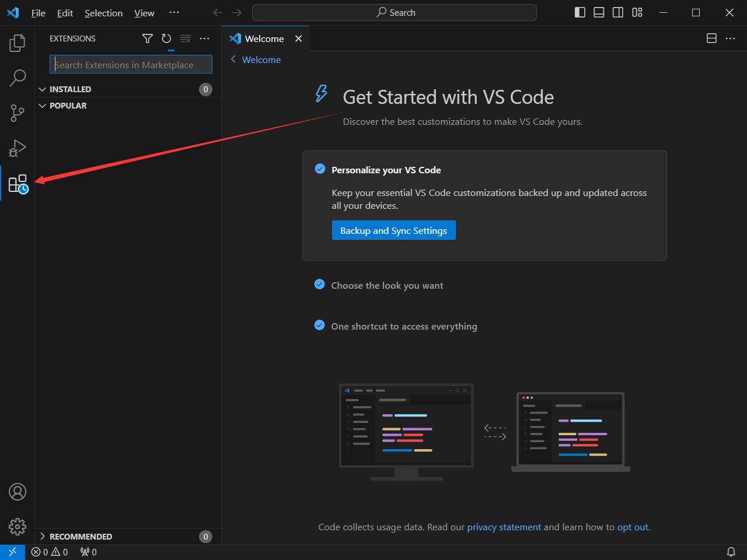Expand Choose the look you want step
This screenshot has height=560, width=747.
click(387, 286)
